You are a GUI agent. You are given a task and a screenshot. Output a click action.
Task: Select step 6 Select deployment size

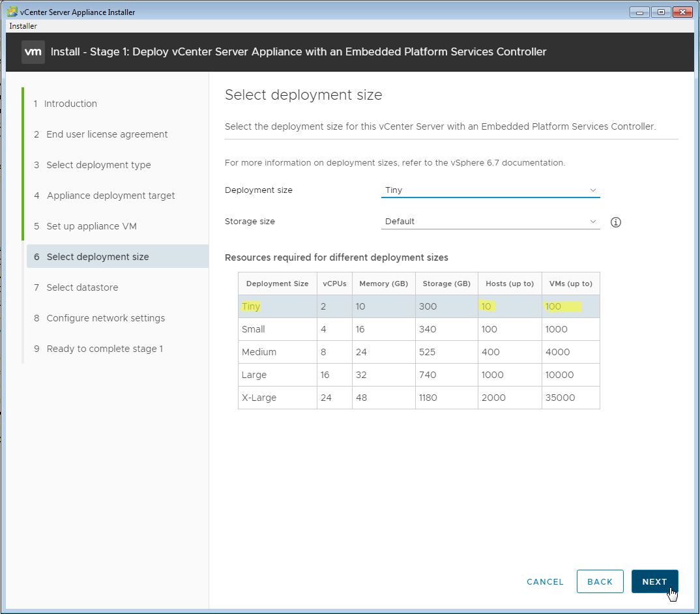coord(98,257)
